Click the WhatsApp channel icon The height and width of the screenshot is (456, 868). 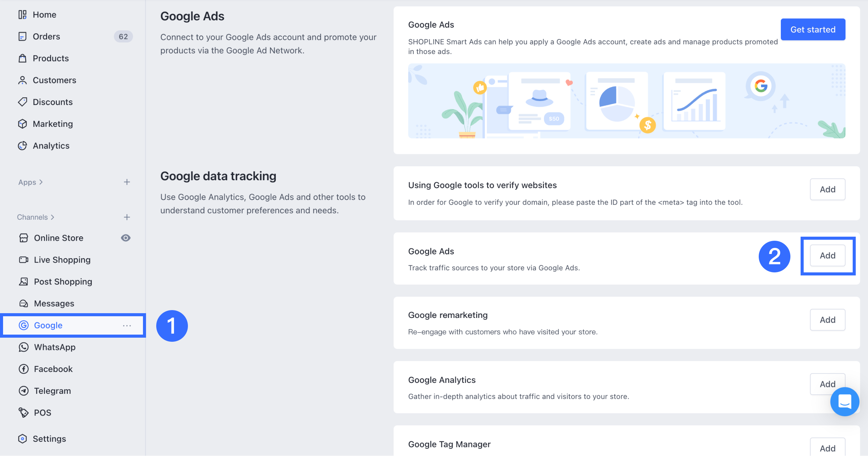click(23, 347)
